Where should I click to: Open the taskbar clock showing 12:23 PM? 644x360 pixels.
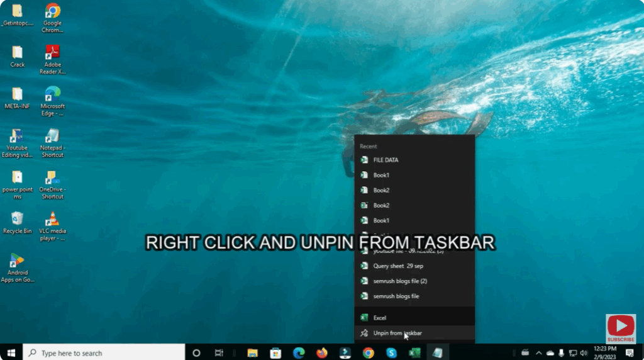pos(605,352)
